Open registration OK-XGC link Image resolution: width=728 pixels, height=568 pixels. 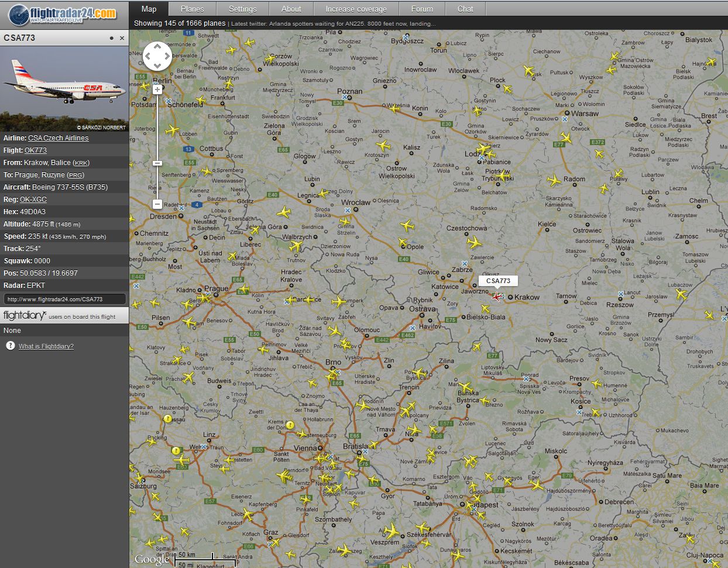point(33,199)
